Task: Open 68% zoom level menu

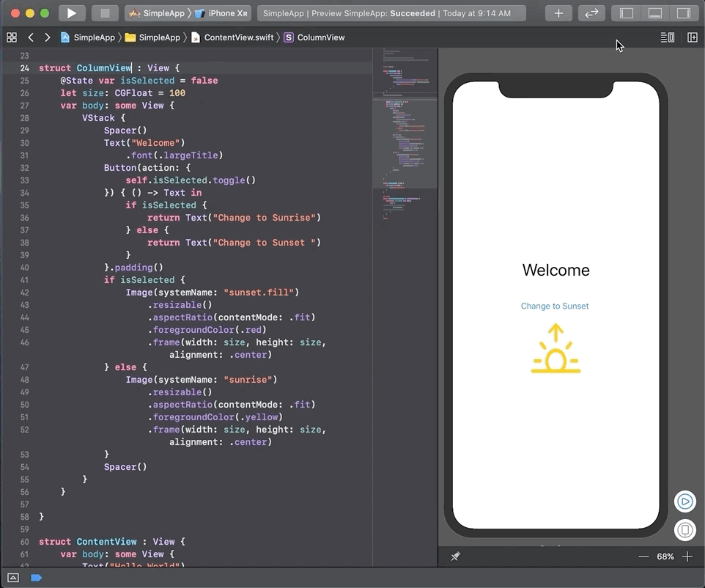Action: [665, 556]
